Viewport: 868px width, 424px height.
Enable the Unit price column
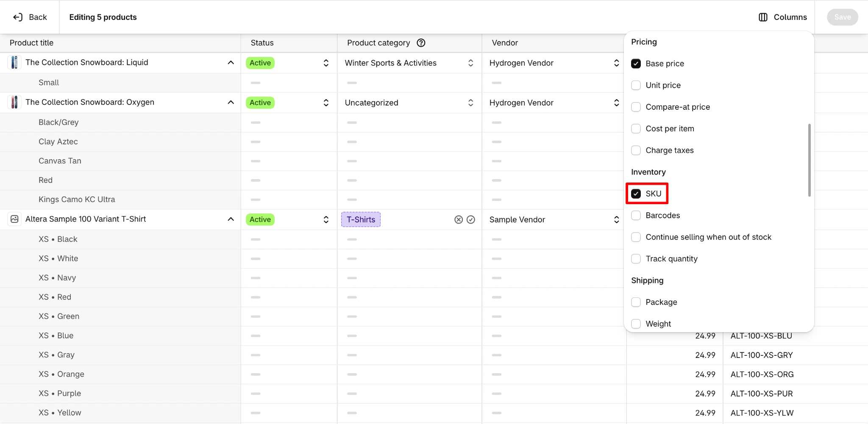pyautogui.click(x=636, y=85)
